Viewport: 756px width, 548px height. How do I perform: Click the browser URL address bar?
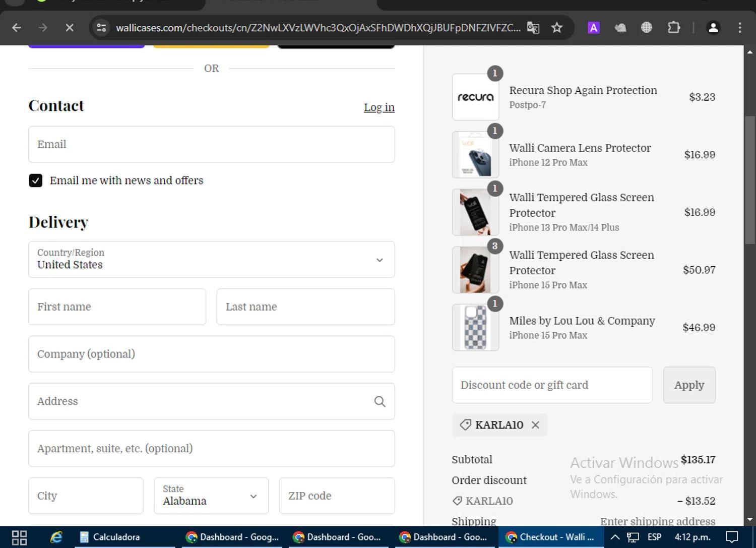(x=318, y=28)
